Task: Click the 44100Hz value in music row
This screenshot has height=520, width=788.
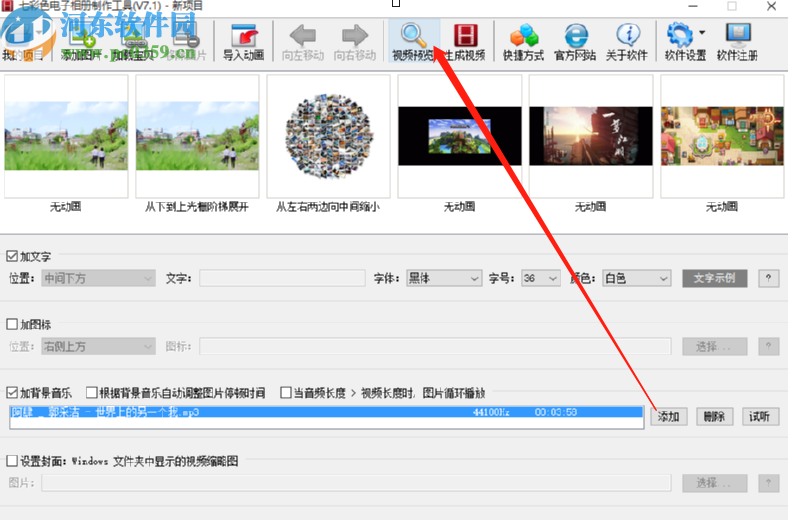Action: [x=491, y=412]
